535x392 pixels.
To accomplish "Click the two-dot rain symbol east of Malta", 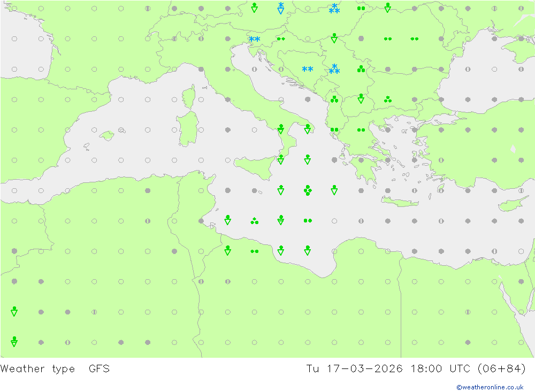I will (x=308, y=221).
